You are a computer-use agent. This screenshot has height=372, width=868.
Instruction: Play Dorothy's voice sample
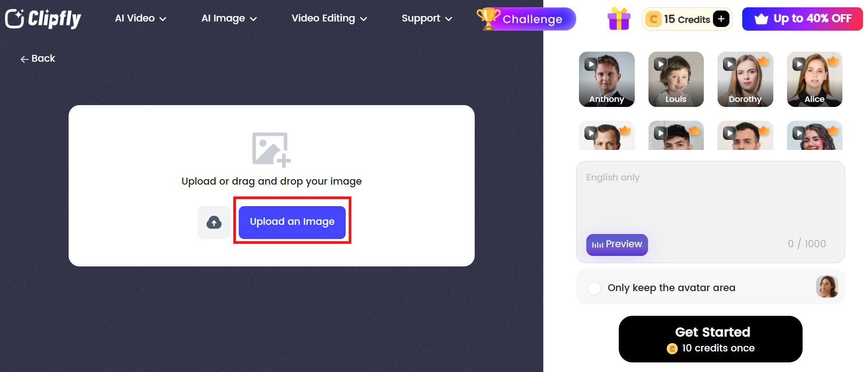click(729, 64)
